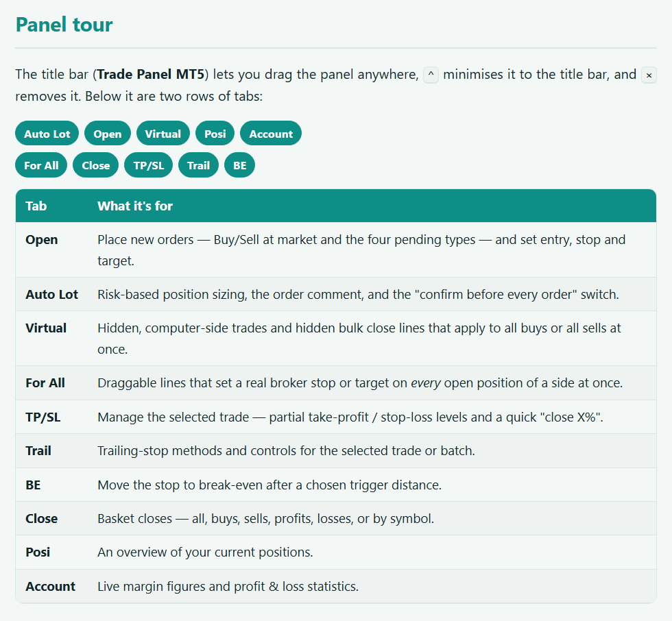Click the × remove key icon

click(649, 75)
